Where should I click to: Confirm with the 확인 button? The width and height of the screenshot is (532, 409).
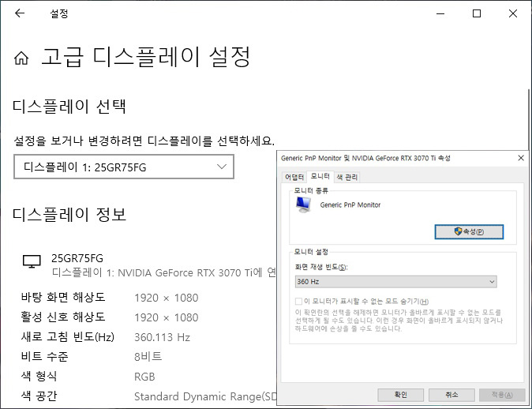tap(401, 395)
